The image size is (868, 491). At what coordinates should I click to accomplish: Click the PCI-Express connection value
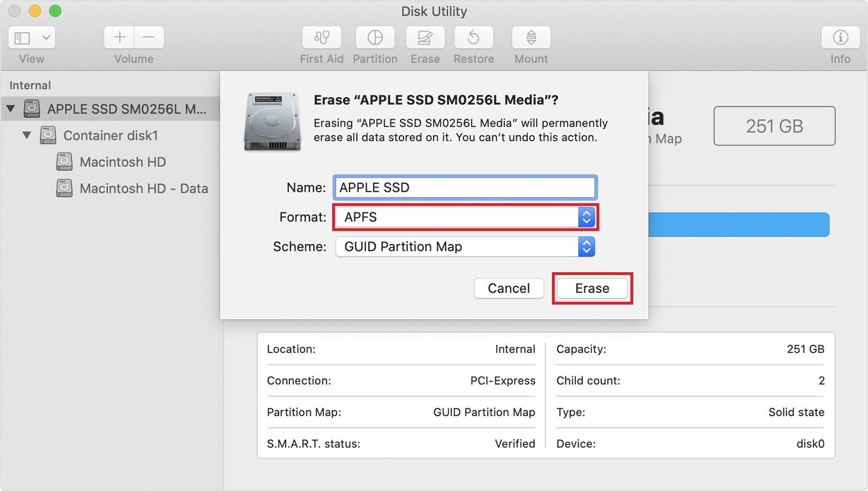point(503,381)
